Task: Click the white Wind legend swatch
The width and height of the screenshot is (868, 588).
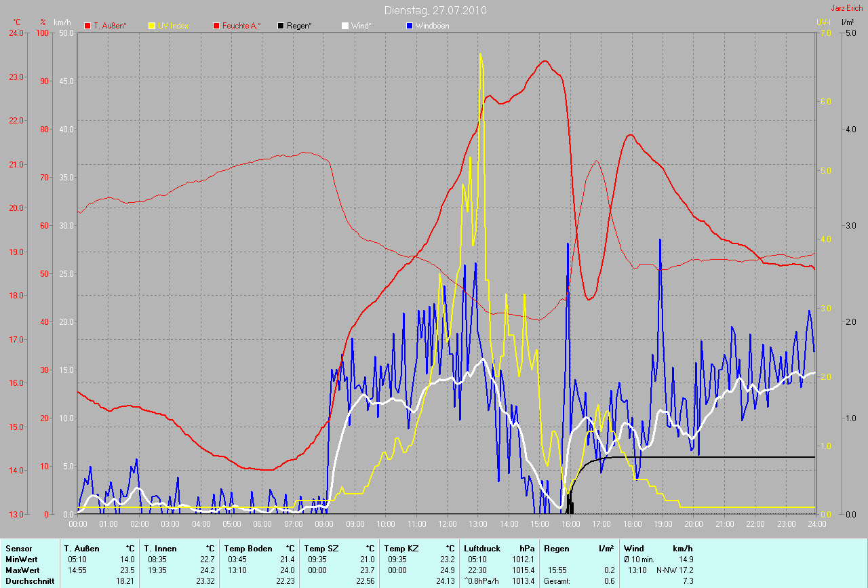Action: (344, 26)
